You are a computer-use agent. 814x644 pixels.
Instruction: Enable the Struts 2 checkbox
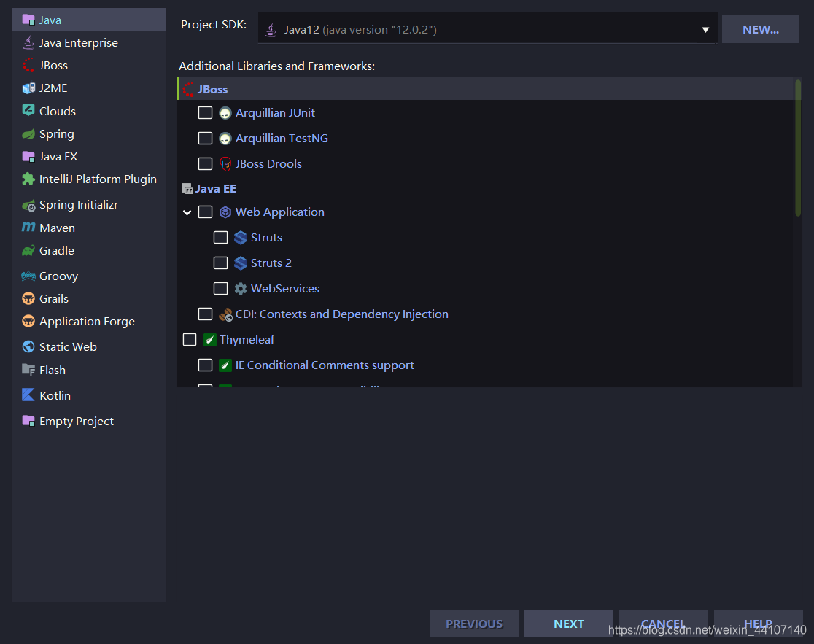[x=220, y=263]
